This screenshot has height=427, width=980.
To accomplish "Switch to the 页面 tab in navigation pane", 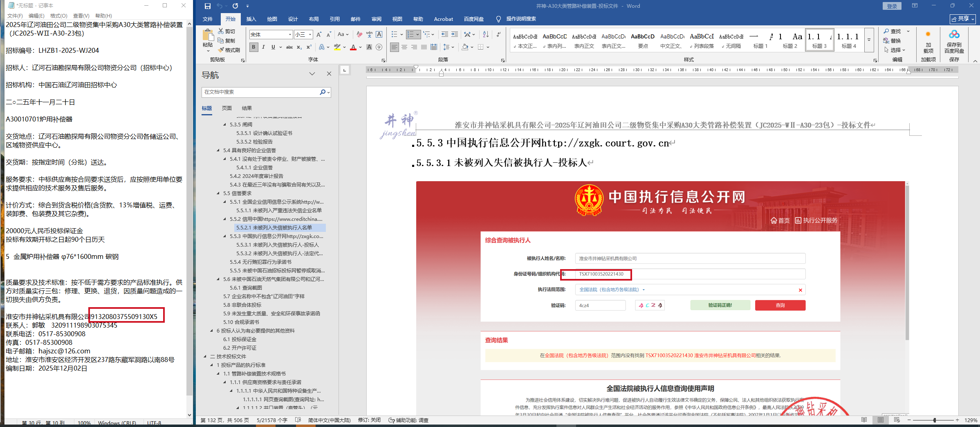I will (227, 108).
